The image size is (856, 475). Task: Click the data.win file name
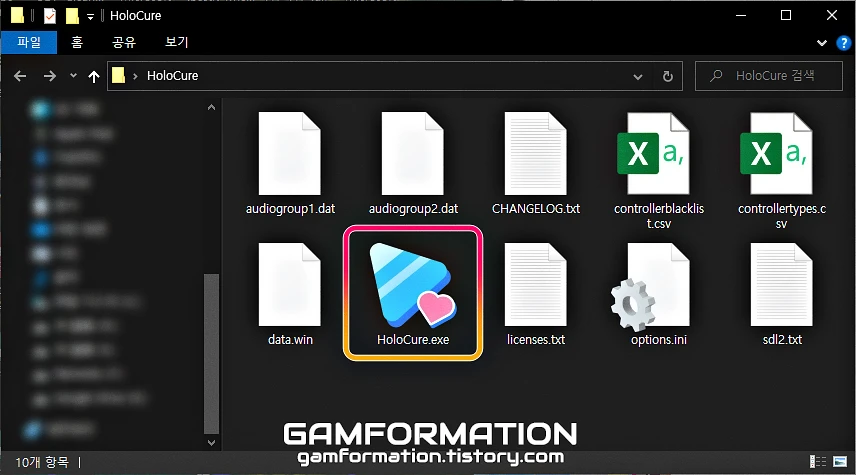point(290,340)
